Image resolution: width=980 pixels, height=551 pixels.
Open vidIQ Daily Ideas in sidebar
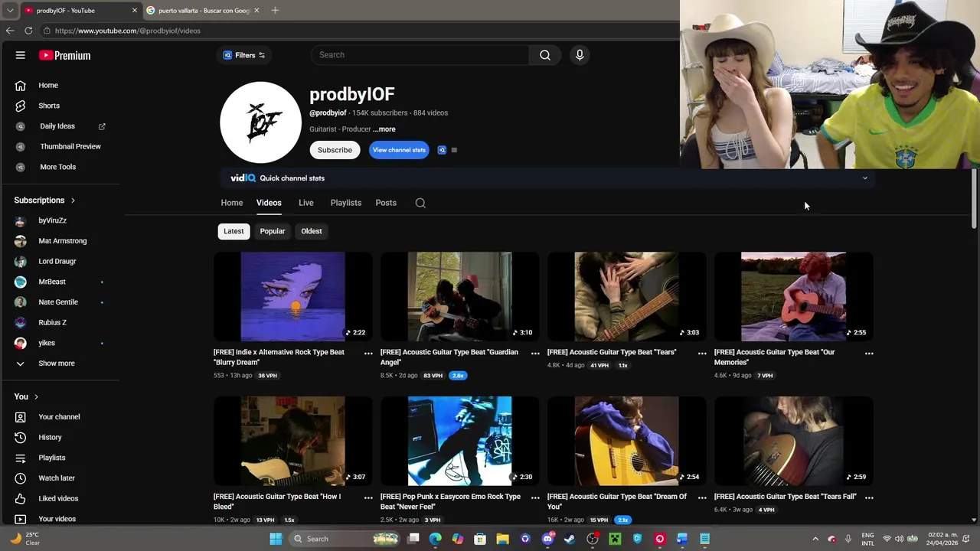tap(57, 126)
